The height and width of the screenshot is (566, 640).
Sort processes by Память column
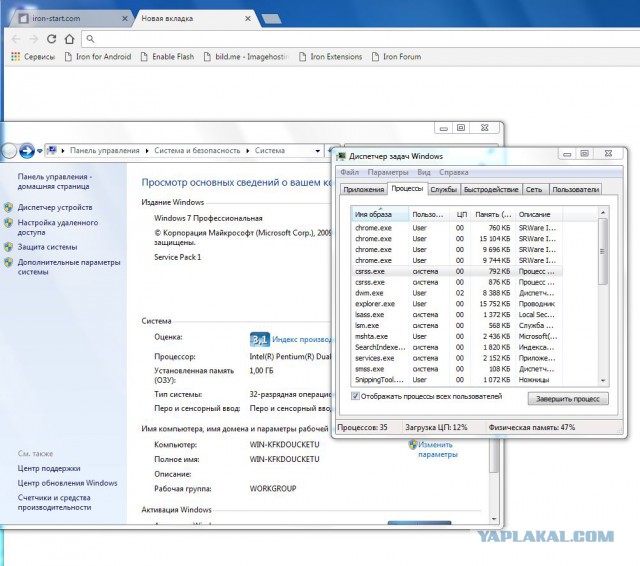493,214
